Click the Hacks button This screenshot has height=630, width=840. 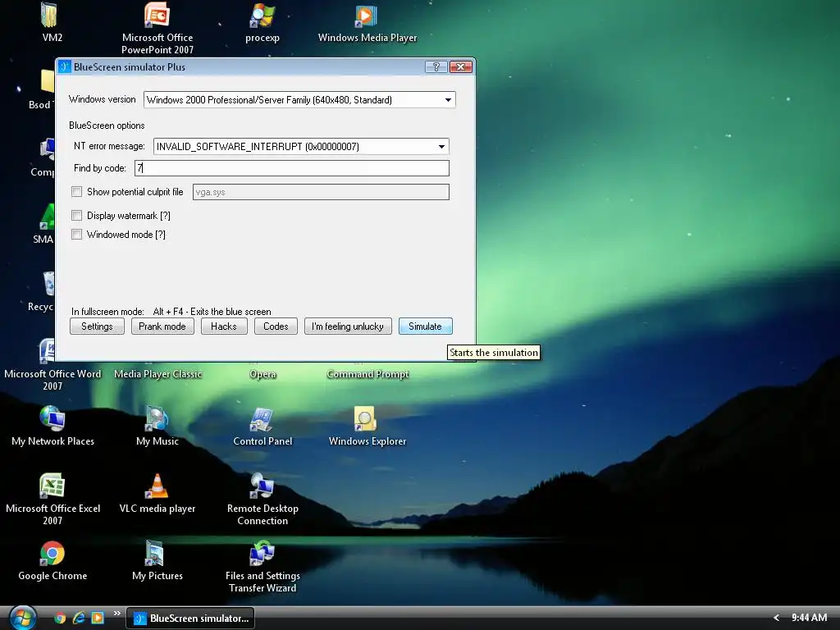[224, 326]
